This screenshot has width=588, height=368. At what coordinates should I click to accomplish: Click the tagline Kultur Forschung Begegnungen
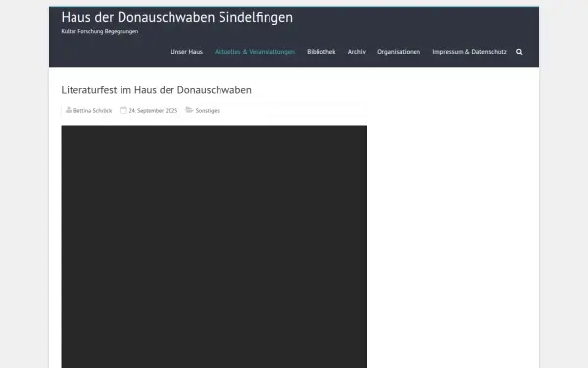100,32
